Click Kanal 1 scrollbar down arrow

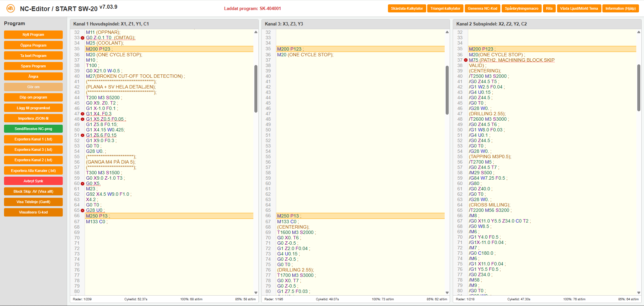click(256, 293)
